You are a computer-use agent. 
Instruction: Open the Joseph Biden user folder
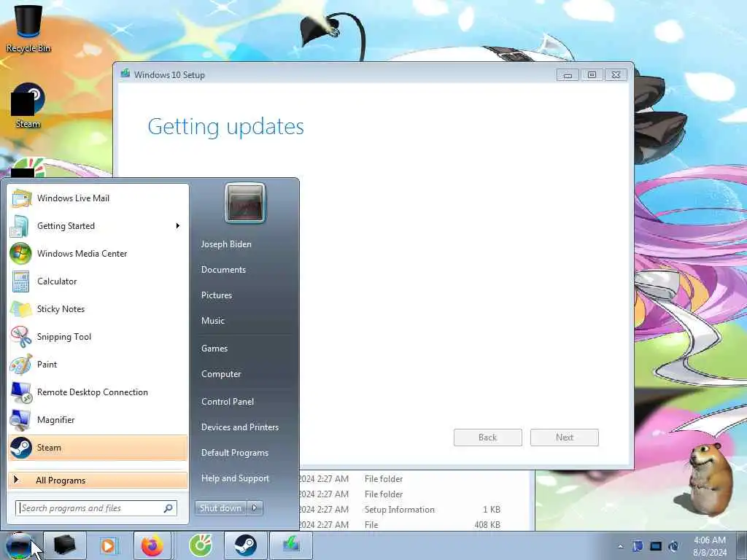(226, 244)
